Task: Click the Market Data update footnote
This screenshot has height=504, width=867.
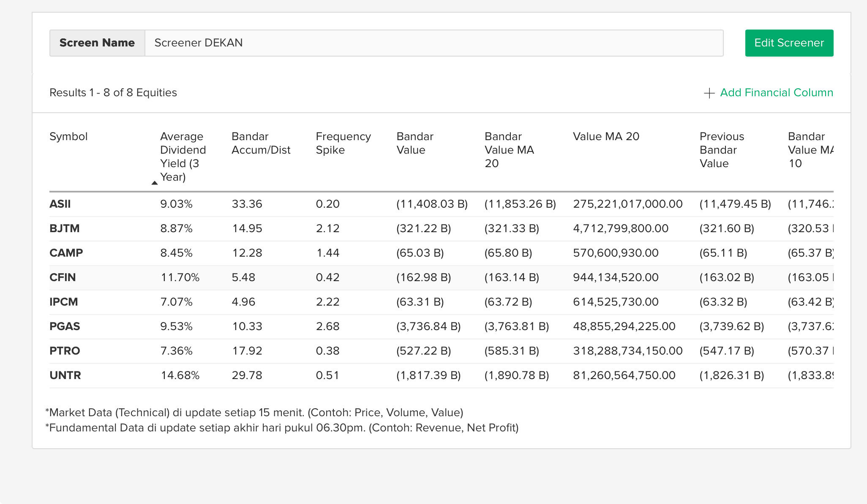Action: pyautogui.click(x=254, y=412)
